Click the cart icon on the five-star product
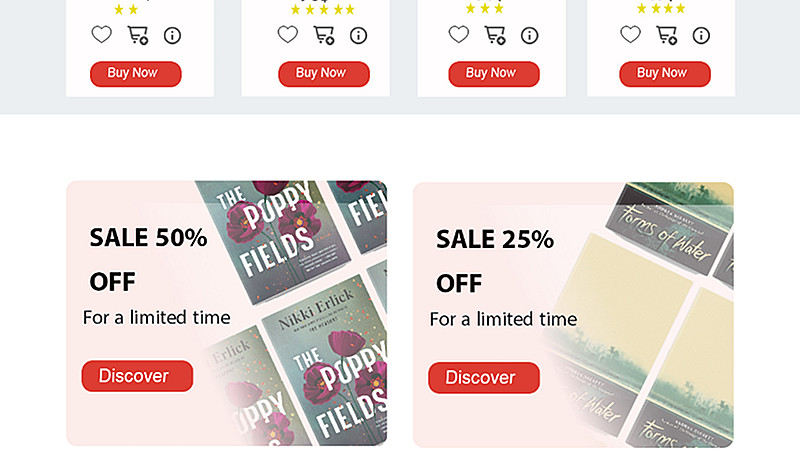 (x=324, y=36)
